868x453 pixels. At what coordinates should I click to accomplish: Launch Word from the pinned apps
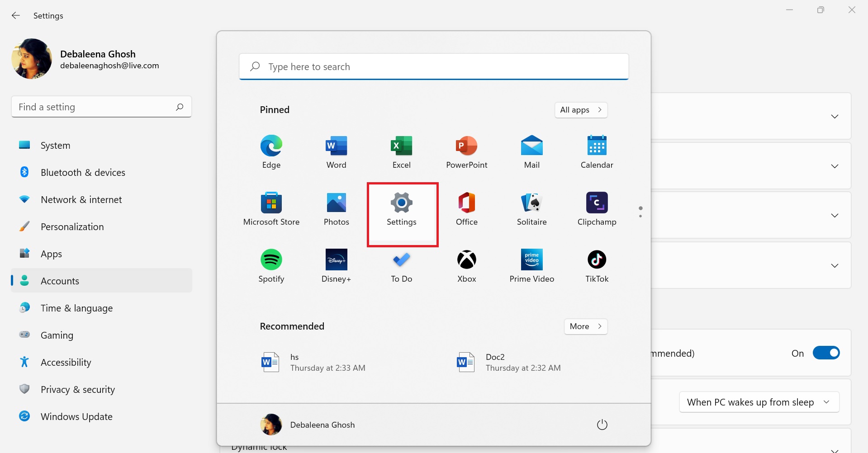click(337, 152)
